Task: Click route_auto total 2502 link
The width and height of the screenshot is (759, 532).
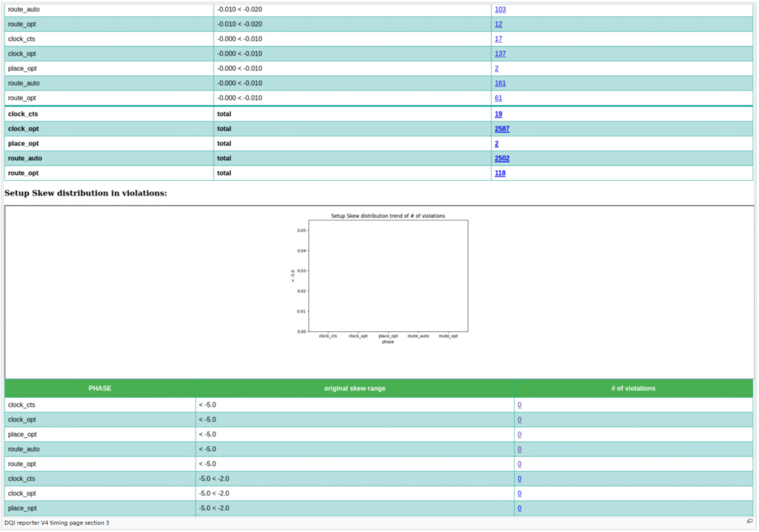Action: (502, 159)
